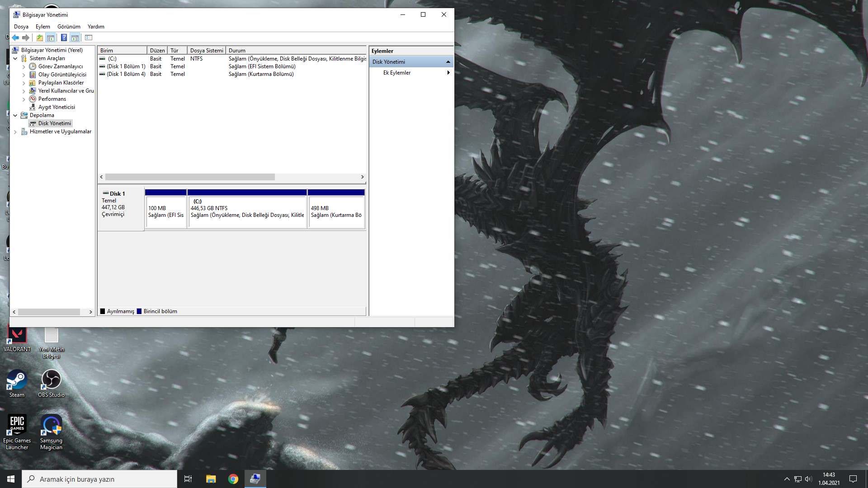Collapse the Disk Yönetimi actions section arrow
The width and height of the screenshot is (868, 488).
[448, 62]
